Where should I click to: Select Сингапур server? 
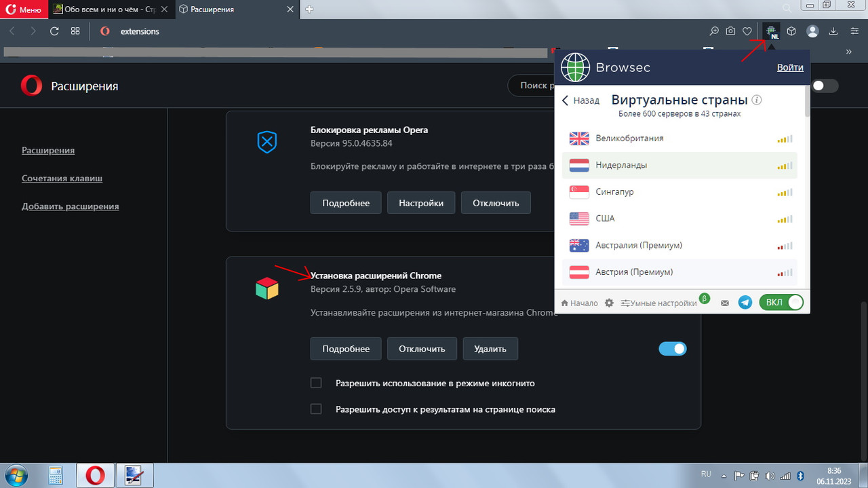pos(679,192)
